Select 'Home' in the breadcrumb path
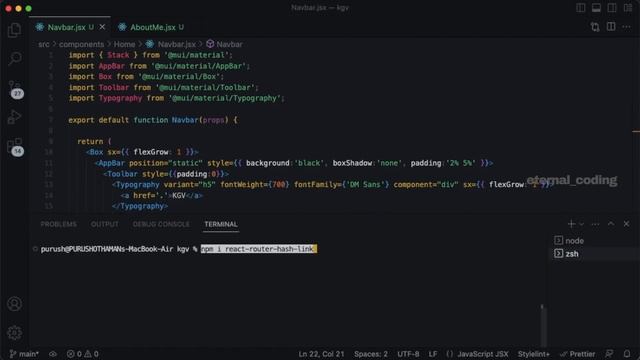Viewport: 640px width, 360px height. [x=124, y=44]
